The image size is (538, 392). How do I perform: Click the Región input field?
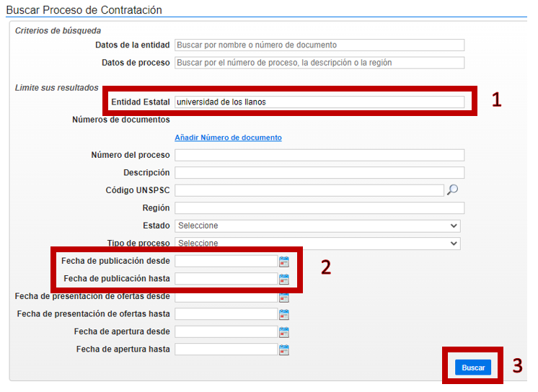[319, 208]
